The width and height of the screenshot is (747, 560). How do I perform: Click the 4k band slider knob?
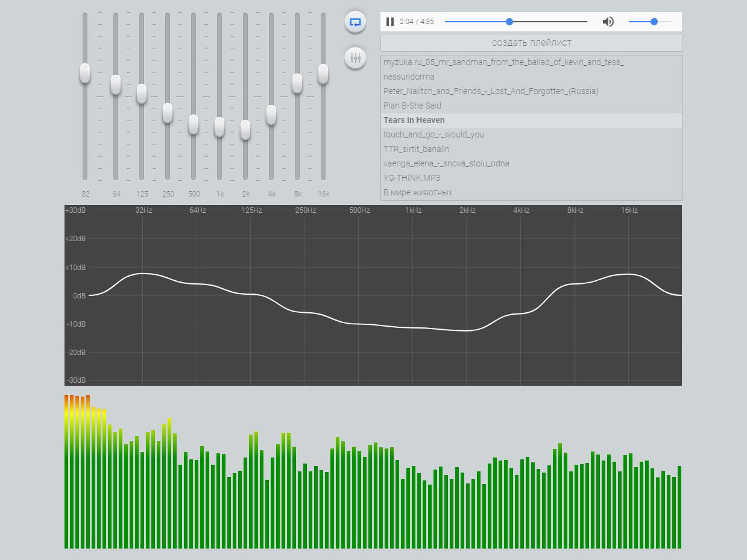(271, 115)
